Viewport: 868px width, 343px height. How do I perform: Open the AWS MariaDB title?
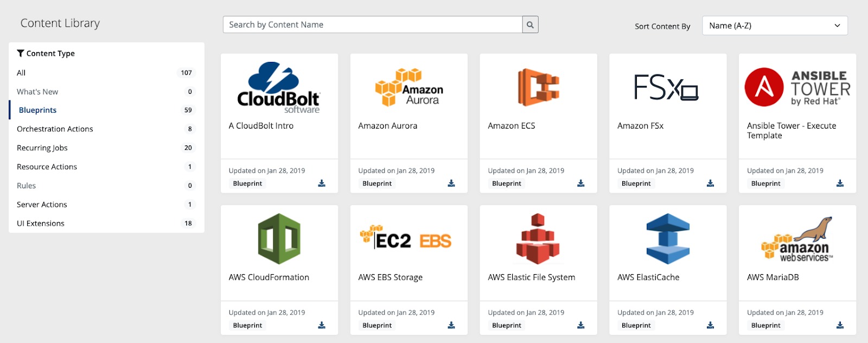[773, 277]
